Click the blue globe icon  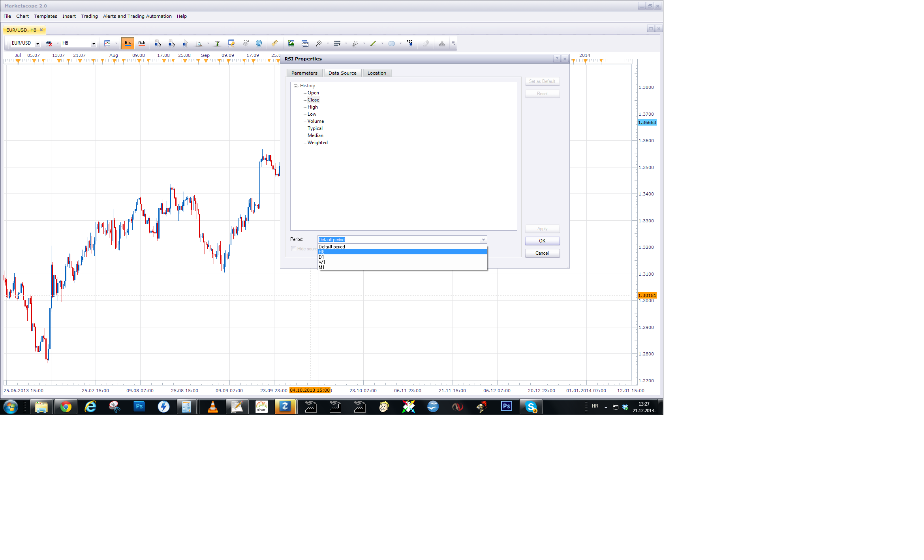click(x=259, y=43)
